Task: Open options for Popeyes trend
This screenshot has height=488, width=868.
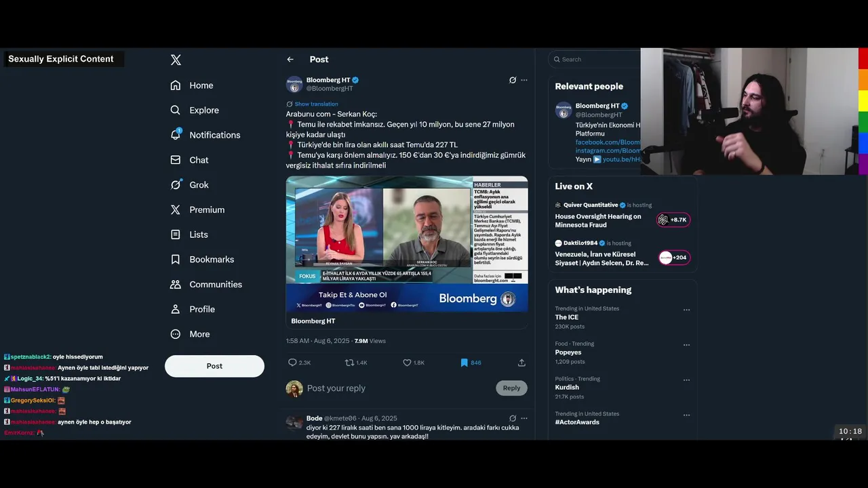Action: tap(686, 345)
